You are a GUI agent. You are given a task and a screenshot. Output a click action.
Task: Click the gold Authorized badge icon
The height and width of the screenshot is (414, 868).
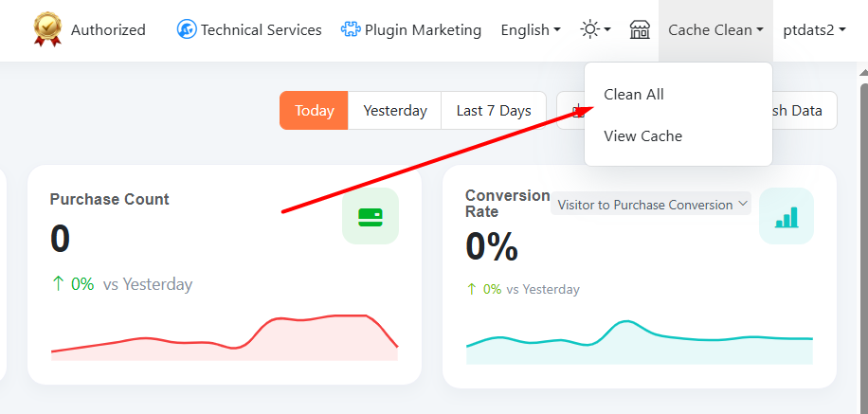[x=47, y=29]
